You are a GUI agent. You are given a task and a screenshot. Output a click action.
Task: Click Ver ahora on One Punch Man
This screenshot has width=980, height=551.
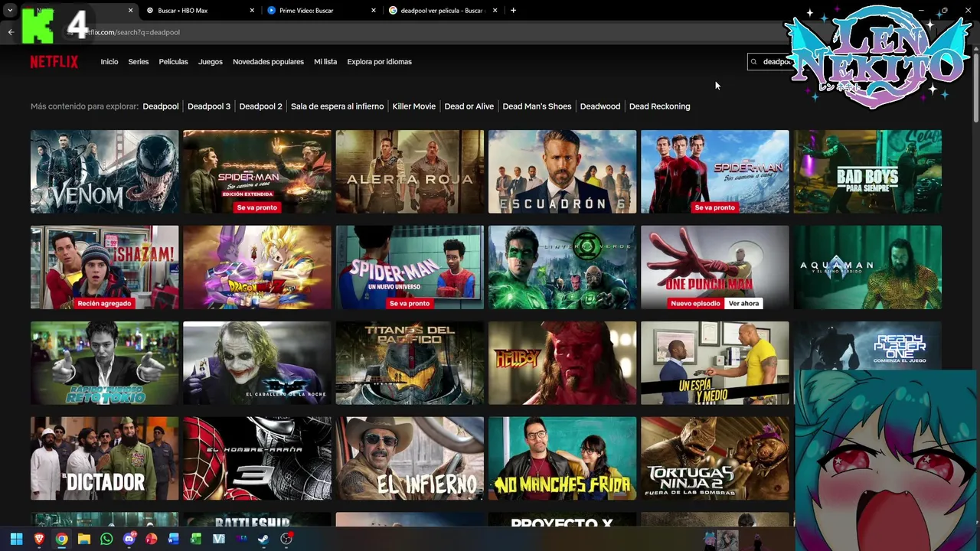[743, 304]
